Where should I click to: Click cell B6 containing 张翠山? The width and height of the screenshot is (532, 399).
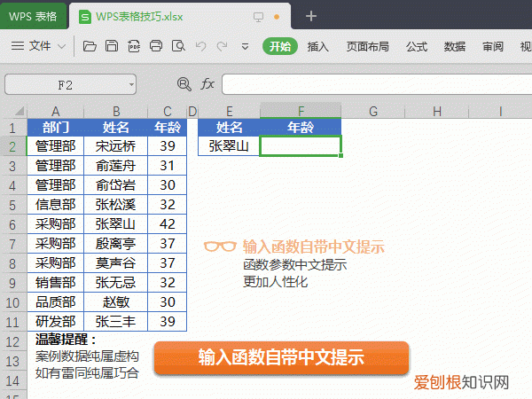pos(115,224)
